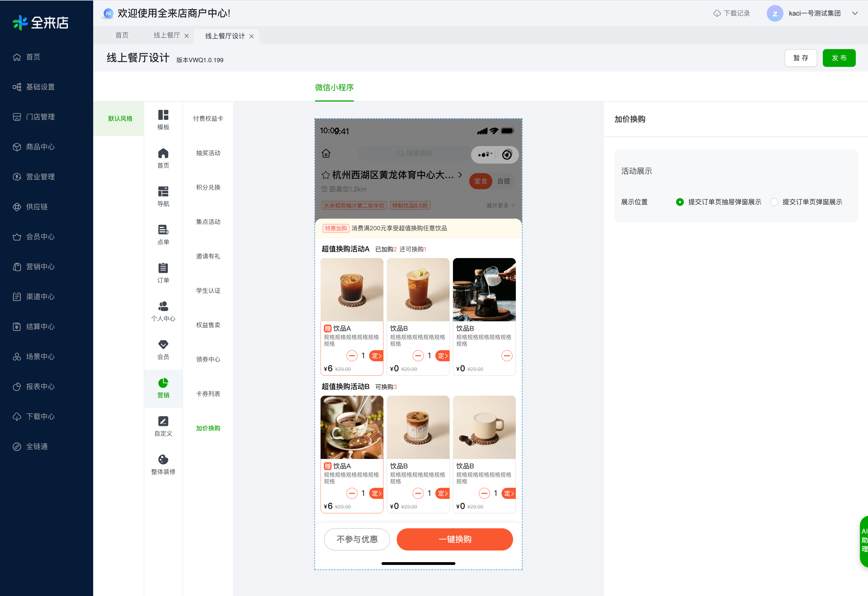The width and height of the screenshot is (868, 596).
Task: Open 渠道中心 in left sidebar
Action: point(34,297)
